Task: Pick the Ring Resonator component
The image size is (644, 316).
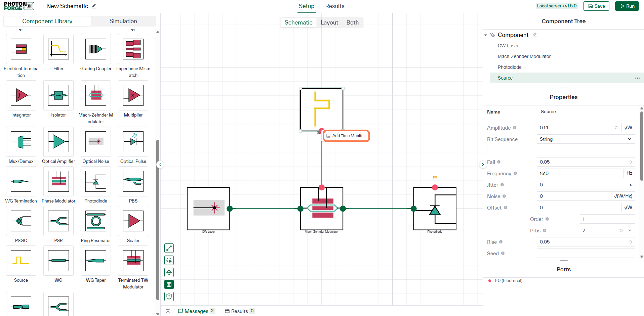Action: click(96, 221)
